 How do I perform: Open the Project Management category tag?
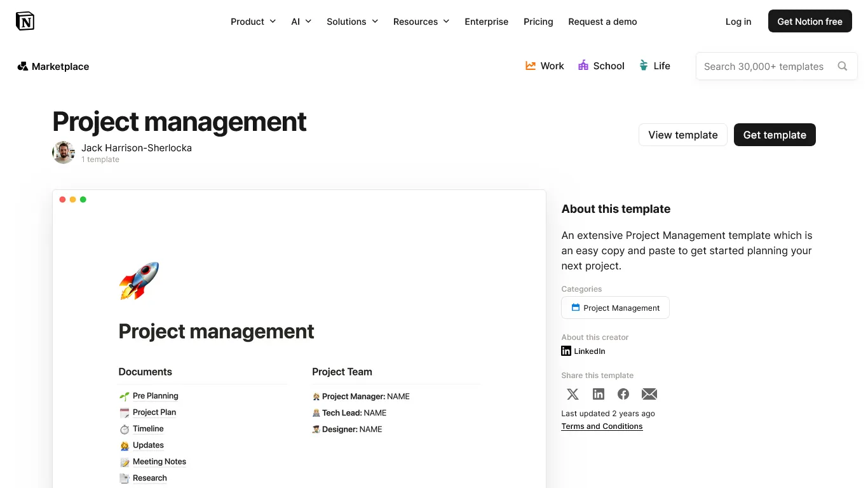pos(615,308)
